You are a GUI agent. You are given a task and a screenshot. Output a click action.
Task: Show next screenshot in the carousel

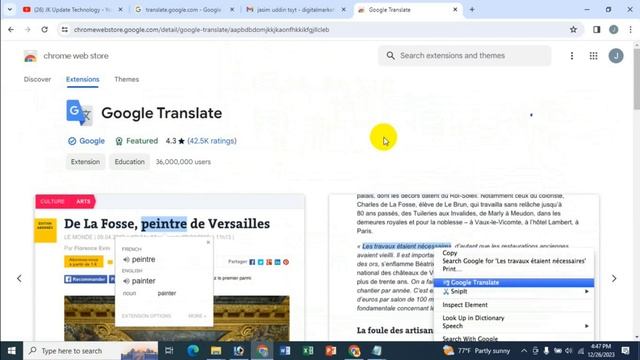pyautogui.click(x=614, y=278)
